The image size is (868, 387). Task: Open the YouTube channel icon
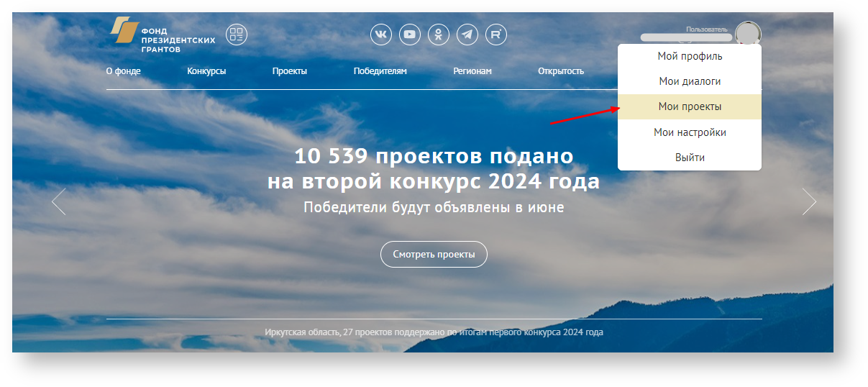[410, 35]
